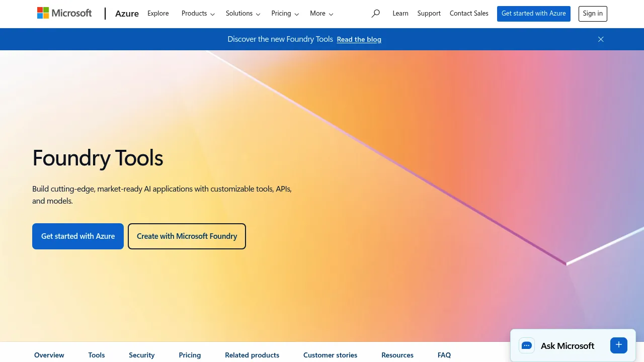Expand the Products dropdown menu

click(198, 14)
